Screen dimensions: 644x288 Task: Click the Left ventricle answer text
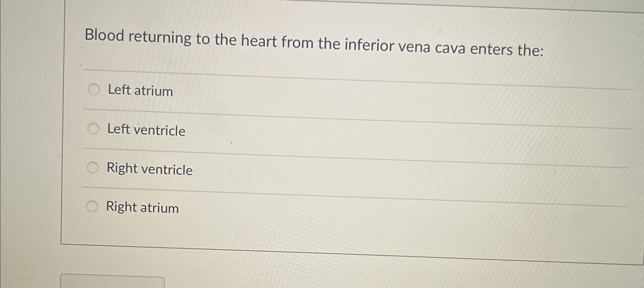tap(146, 130)
